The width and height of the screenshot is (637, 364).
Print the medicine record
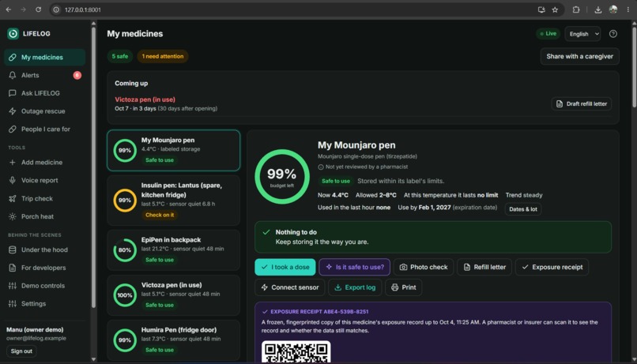[403, 287]
